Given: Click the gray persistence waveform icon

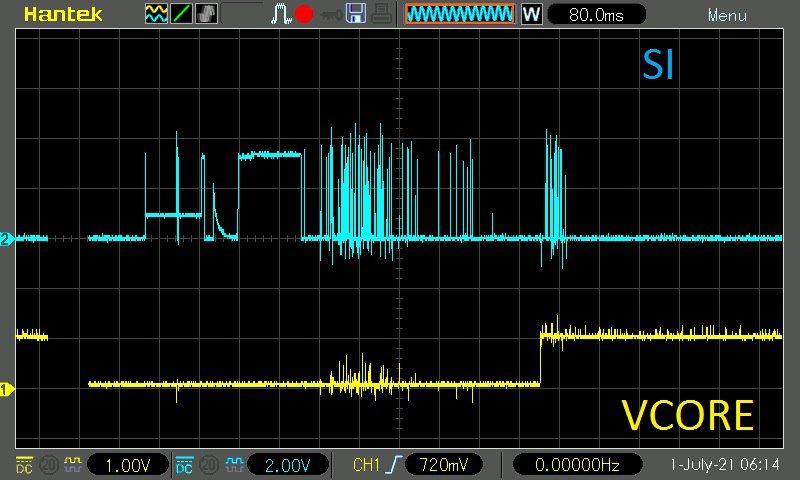Looking at the screenshot, I should (x=206, y=14).
